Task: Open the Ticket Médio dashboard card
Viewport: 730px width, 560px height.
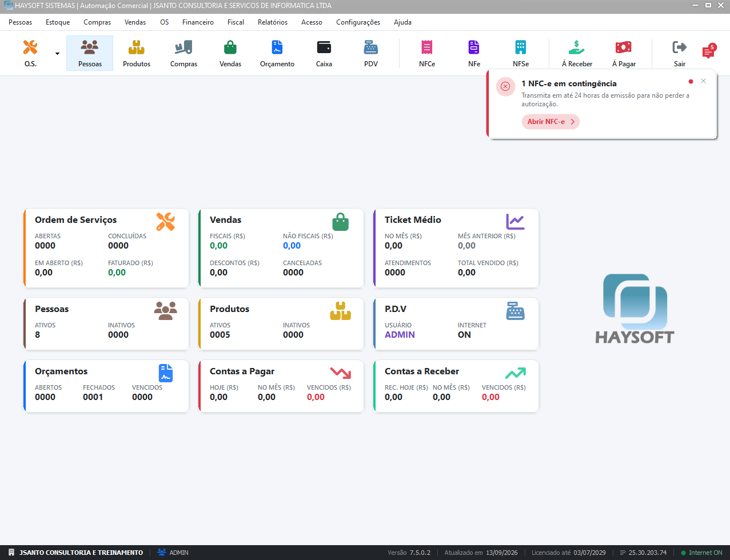Action: 456,248
